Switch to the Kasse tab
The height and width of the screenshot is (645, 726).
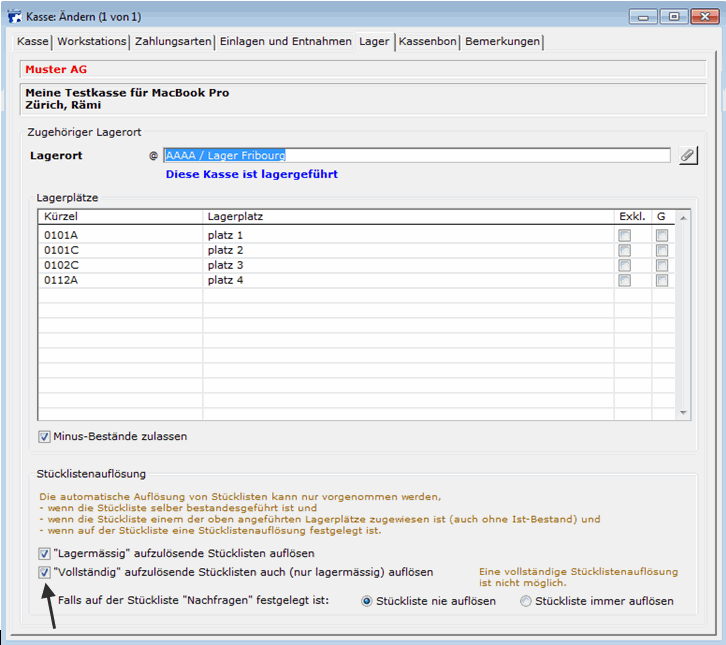pos(34,41)
